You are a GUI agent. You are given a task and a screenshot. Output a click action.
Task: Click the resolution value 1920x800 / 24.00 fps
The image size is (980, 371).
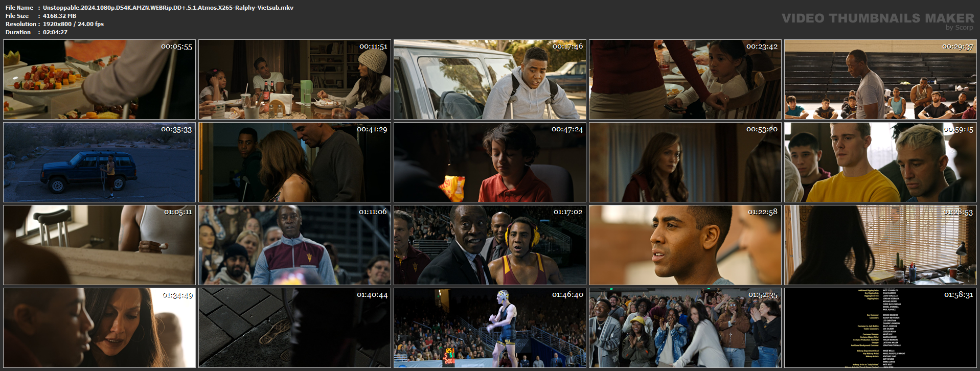pos(73,24)
